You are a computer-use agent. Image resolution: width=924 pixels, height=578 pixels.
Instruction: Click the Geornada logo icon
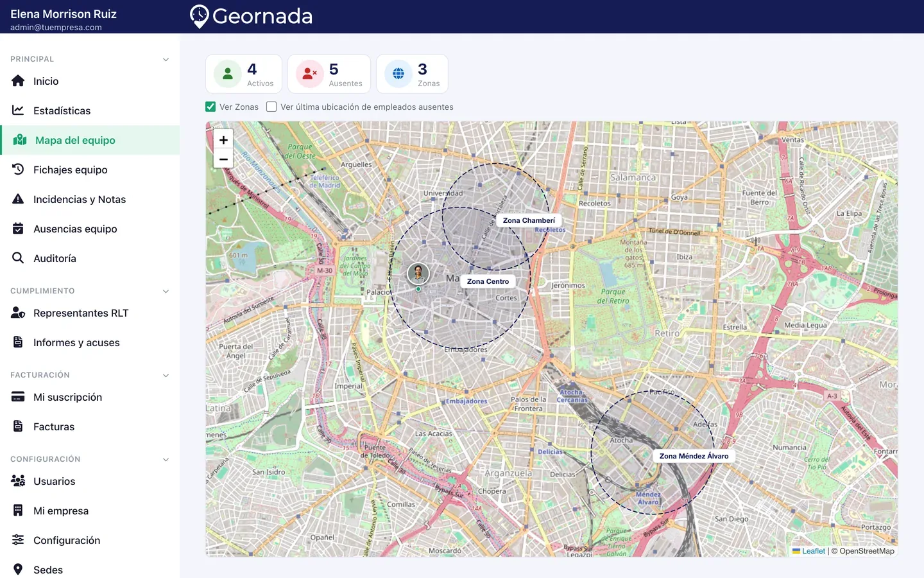[x=200, y=16]
